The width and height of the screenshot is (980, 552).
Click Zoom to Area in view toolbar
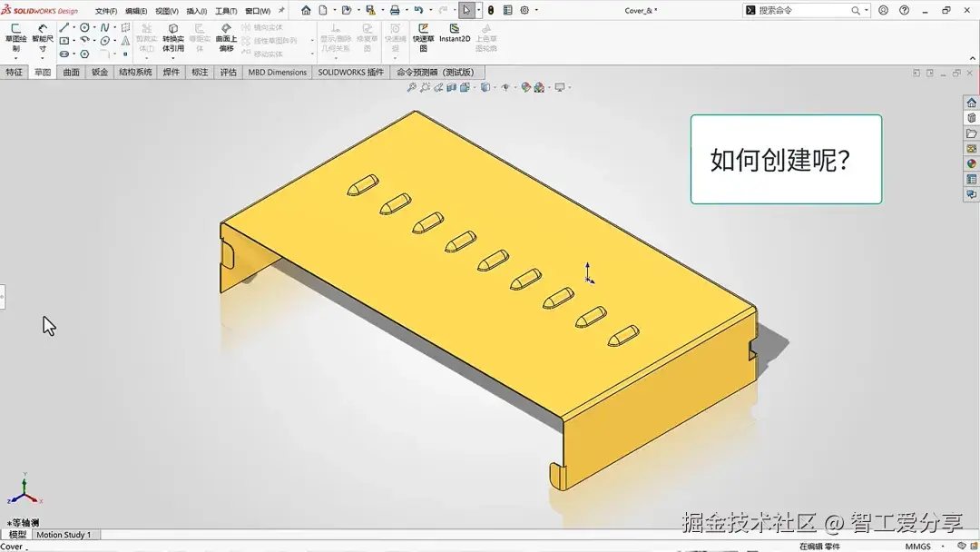coord(426,87)
